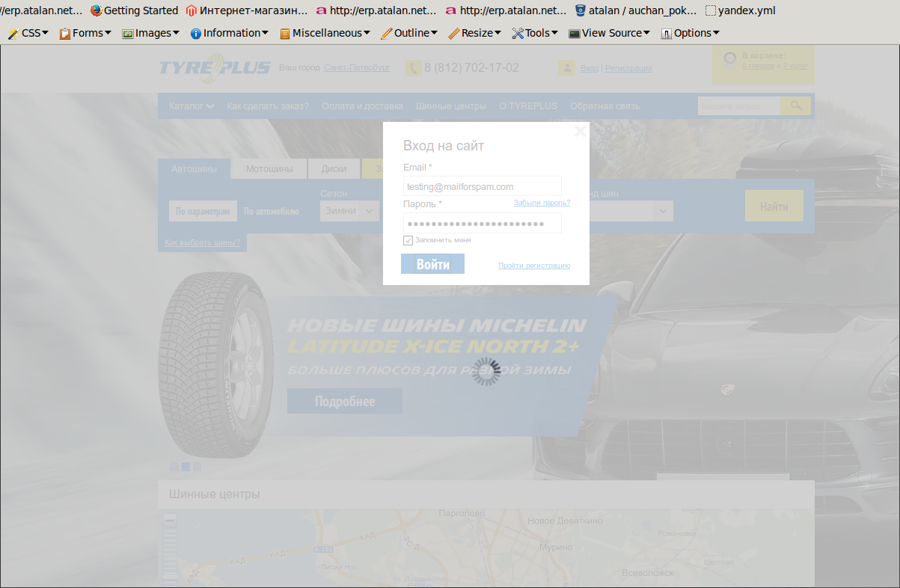
Task: Select the Диски tab
Action: [x=334, y=169]
